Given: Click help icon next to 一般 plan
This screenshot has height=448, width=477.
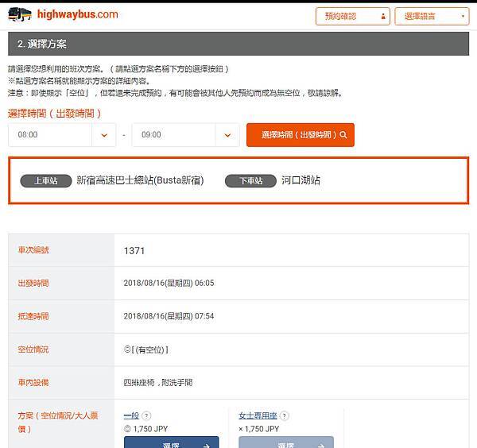Looking at the screenshot, I should (x=146, y=415).
